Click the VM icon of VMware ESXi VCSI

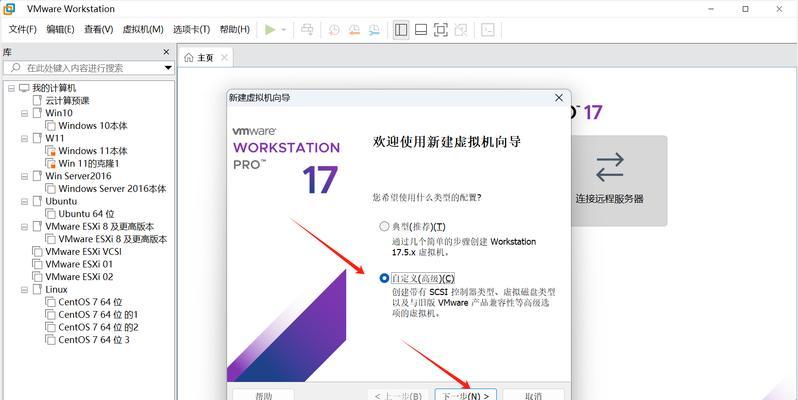37,252
